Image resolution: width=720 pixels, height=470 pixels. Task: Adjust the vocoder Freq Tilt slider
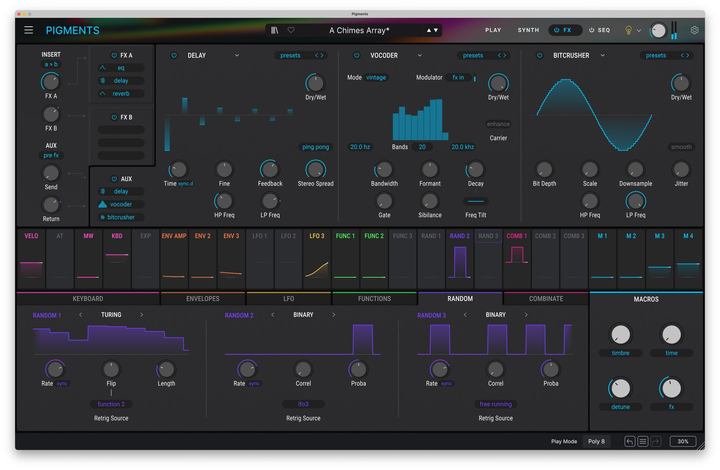pyautogui.click(x=476, y=201)
